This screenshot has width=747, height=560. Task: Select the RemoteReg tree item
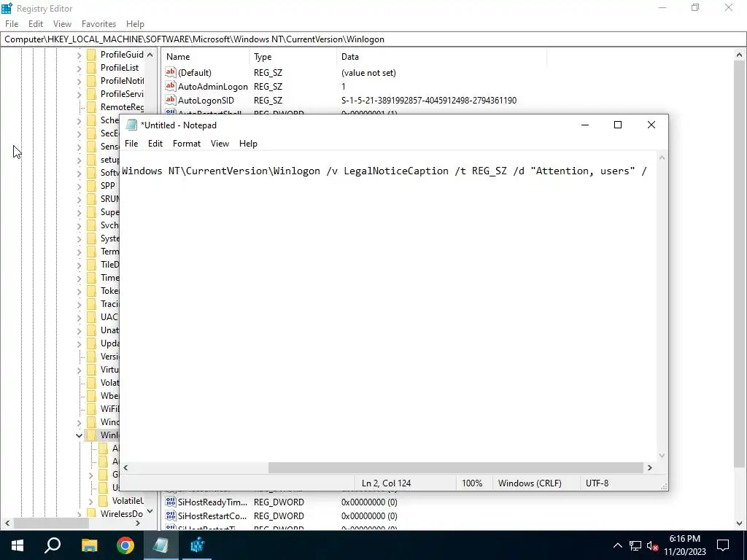[x=122, y=107]
